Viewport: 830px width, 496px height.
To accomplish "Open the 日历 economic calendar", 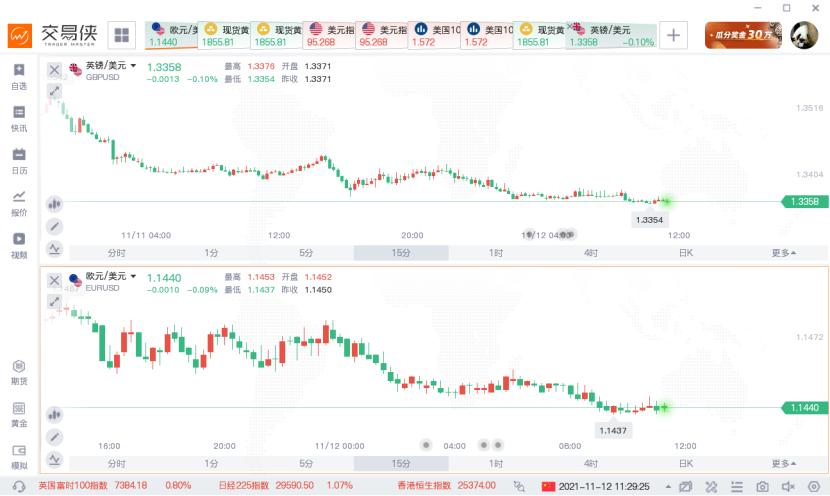I will coord(19,161).
